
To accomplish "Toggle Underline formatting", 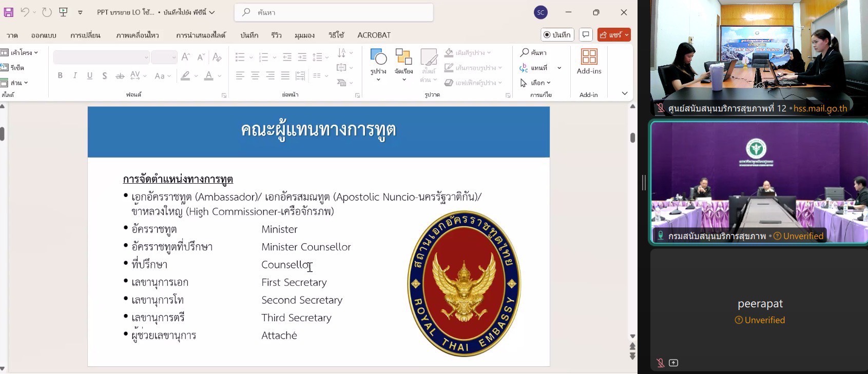I will tap(90, 76).
